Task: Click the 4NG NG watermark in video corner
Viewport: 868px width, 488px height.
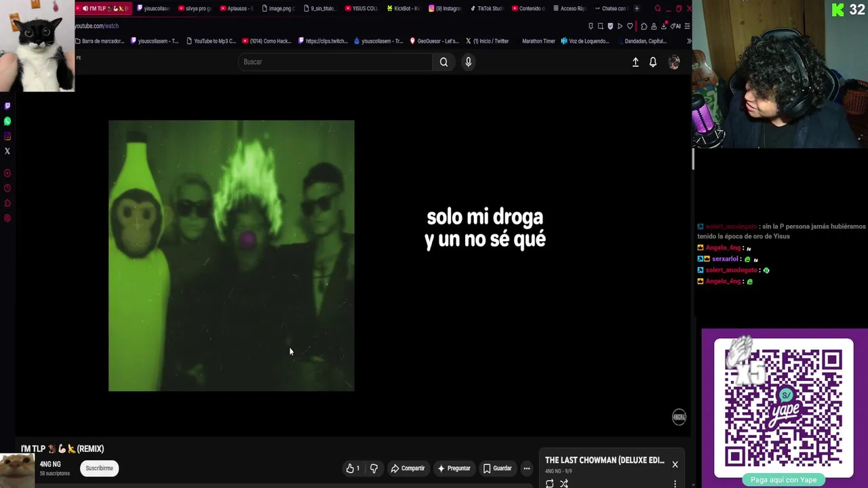Action: point(679,417)
